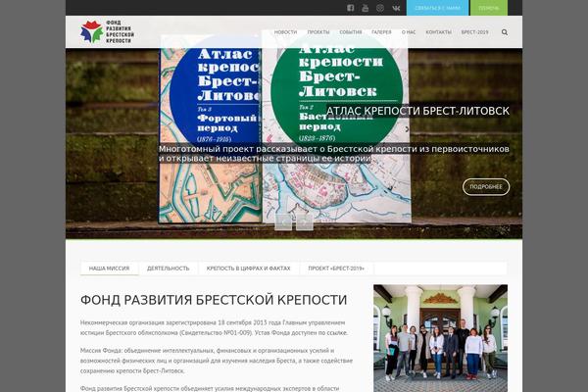
Task: Click paragraph starting 'Некоммерческая организация зарегистрирована'
Action: coord(214,327)
